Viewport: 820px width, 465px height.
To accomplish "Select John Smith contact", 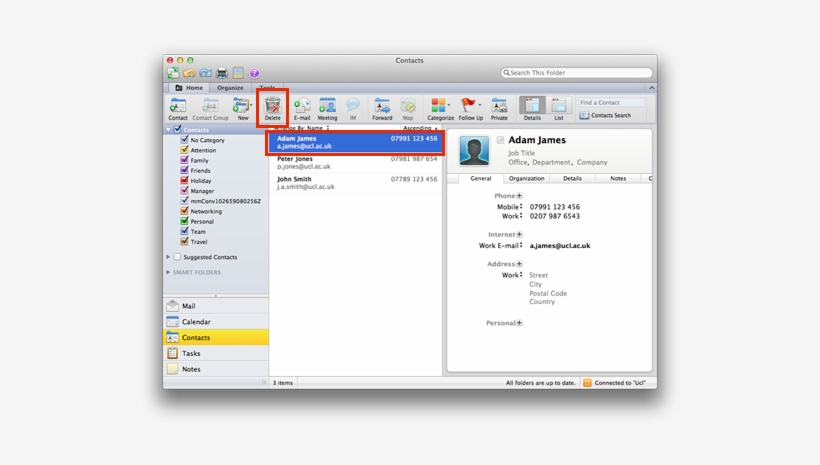I will pos(356,183).
